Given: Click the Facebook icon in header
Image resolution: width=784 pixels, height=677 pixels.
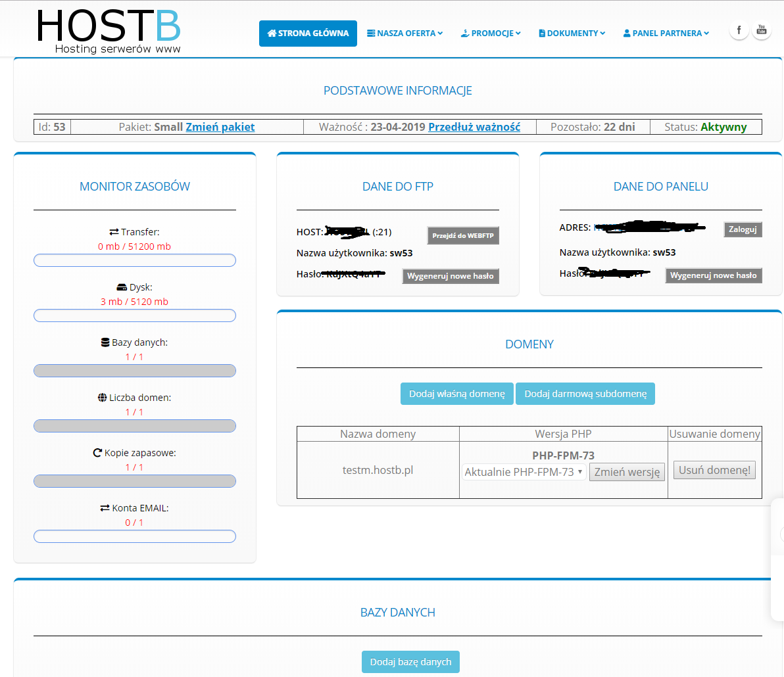Looking at the screenshot, I should [x=739, y=30].
